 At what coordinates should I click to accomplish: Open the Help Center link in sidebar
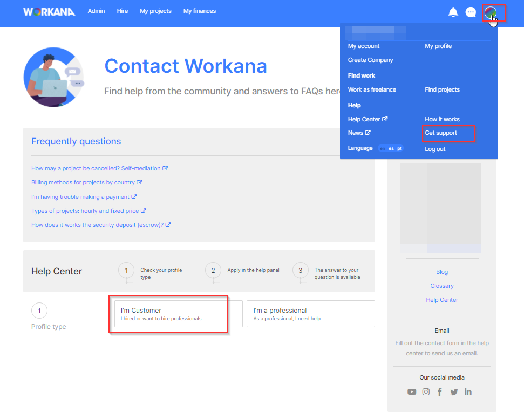tap(442, 300)
